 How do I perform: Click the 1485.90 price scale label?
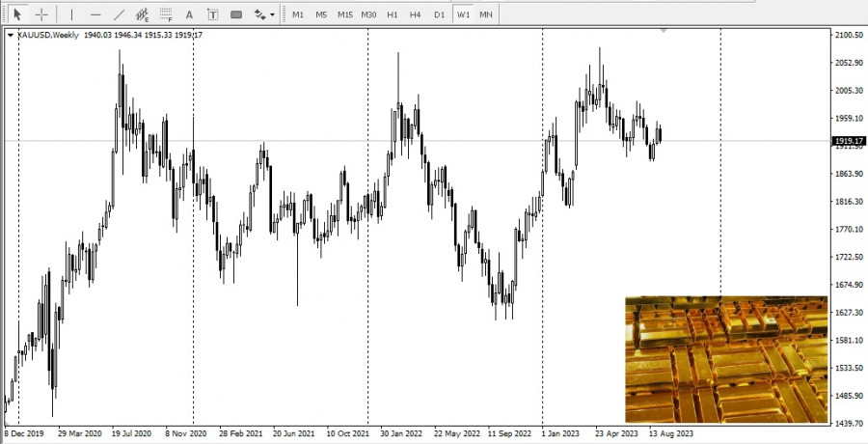tap(849, 396)
